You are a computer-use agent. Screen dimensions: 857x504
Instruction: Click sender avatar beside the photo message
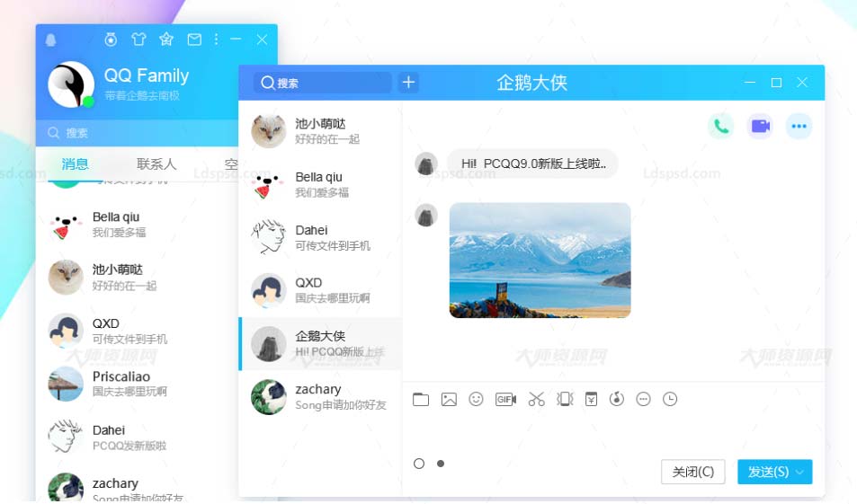pyautogui.click(x=426, y=215)
